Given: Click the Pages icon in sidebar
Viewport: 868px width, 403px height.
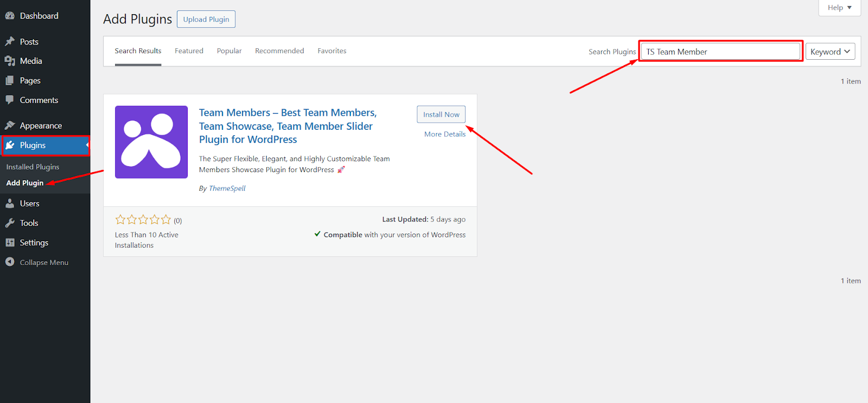Looking at the screenshot, I should point(10,81).
